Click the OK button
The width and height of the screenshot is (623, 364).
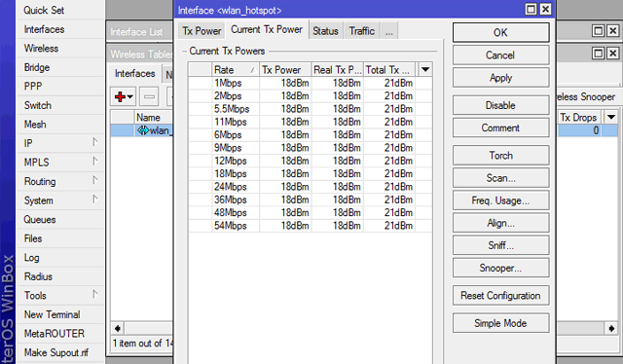tap(500, 32)
